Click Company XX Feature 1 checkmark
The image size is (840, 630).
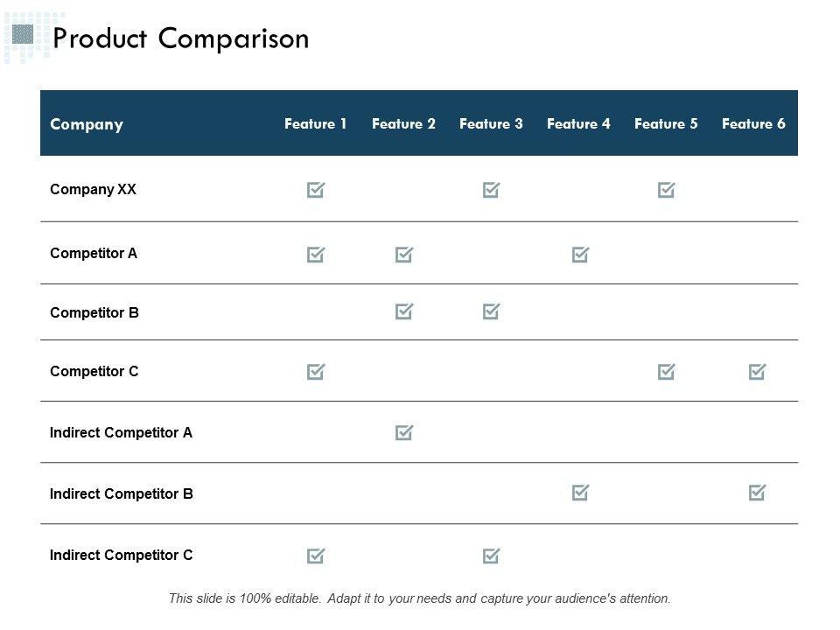point(316,190)
